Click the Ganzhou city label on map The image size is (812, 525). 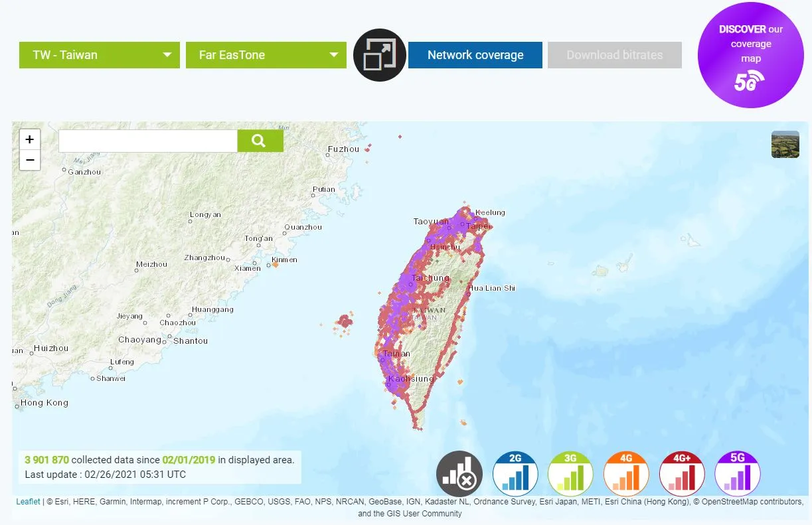coord(85,172)
